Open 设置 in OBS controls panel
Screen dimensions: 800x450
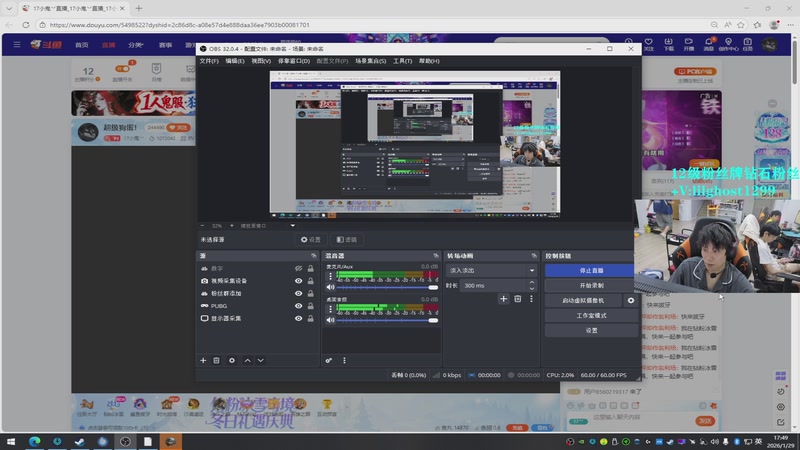[591, 330]
